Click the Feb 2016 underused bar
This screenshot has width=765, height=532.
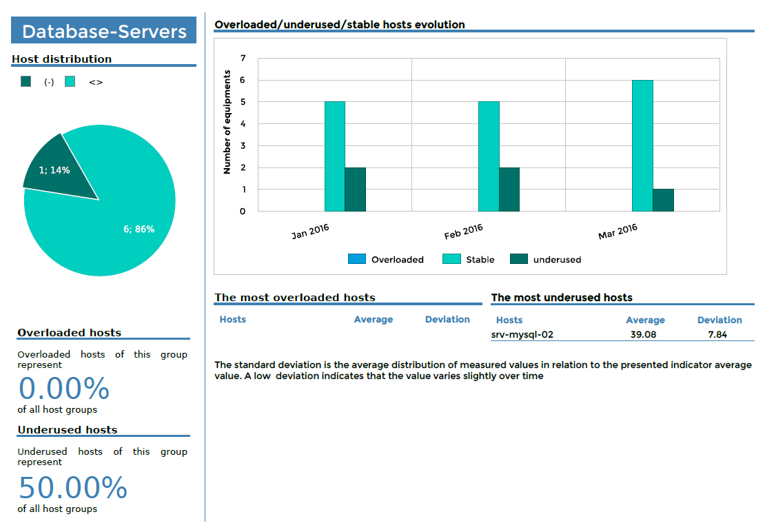[x=509, y=189]
